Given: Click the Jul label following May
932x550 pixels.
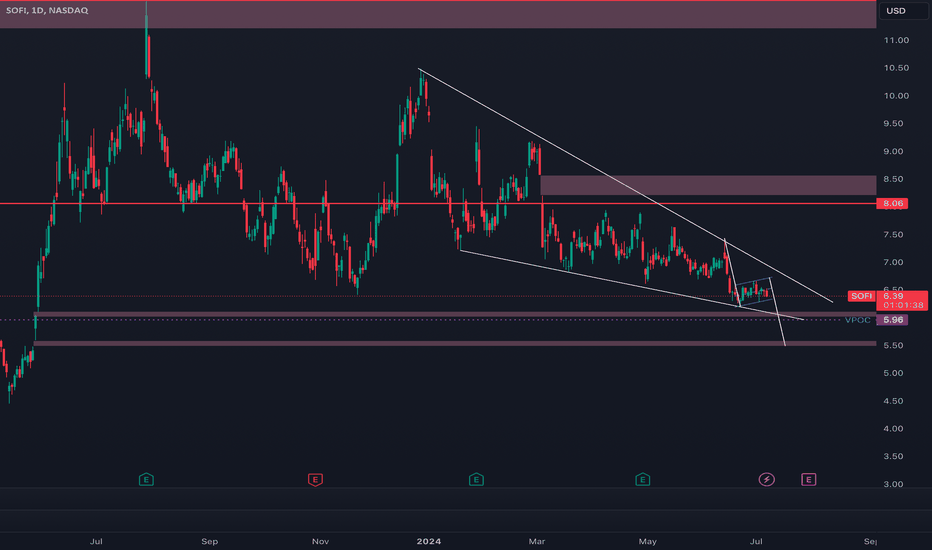Looking at the screenshot, I should pos(756,541).
